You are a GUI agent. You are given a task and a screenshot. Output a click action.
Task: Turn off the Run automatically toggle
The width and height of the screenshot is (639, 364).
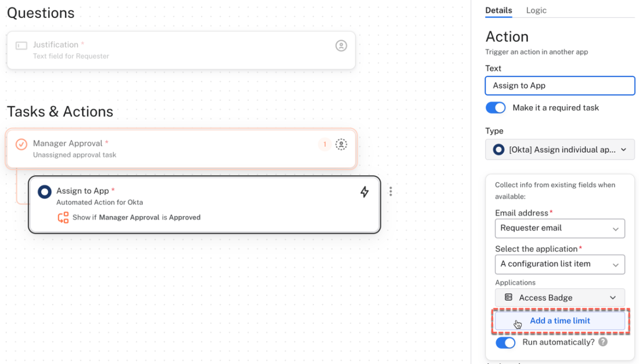tap(505, 343)
